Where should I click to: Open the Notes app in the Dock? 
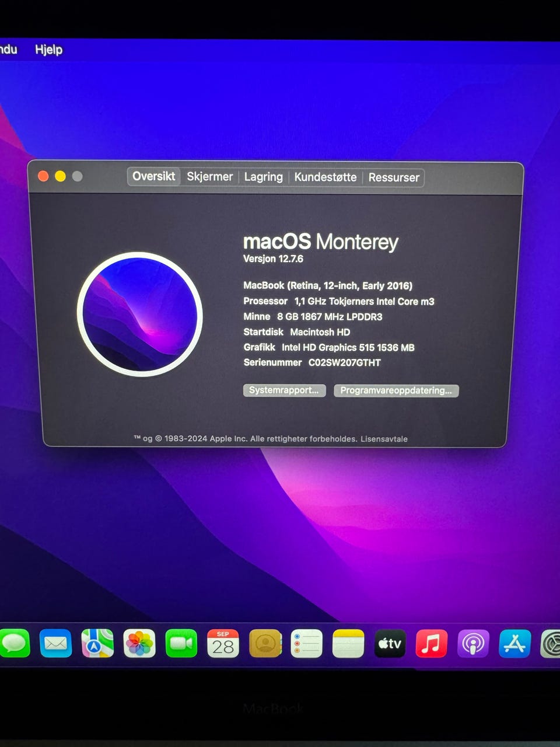[348, 643]
